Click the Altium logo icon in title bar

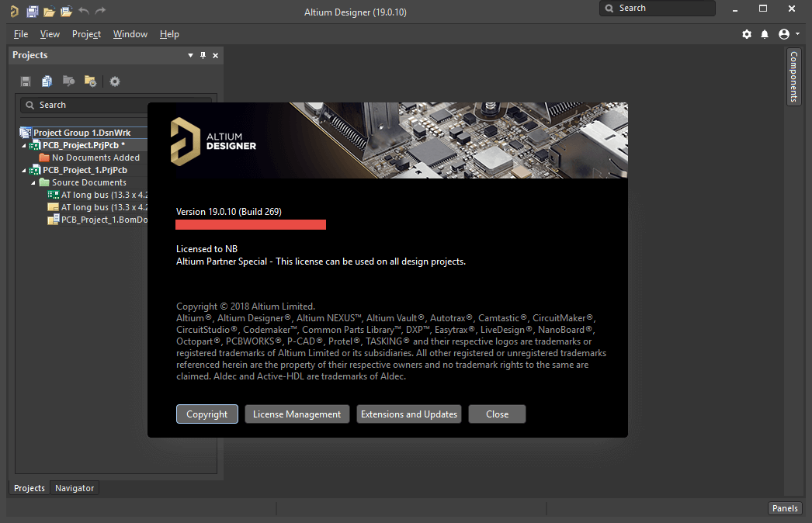pyautogui.click(x=15, y=11)
